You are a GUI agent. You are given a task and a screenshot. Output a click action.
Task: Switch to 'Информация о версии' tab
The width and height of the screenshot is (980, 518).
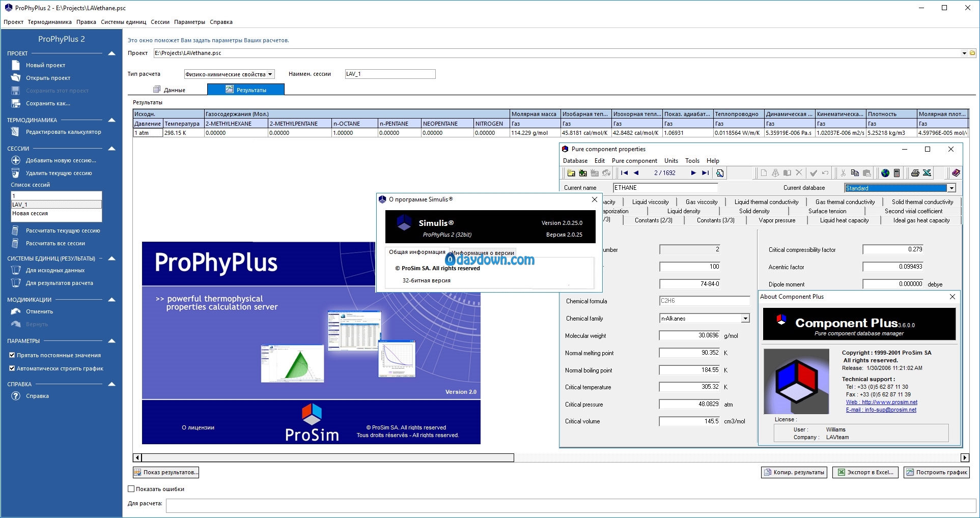[483, 253]
